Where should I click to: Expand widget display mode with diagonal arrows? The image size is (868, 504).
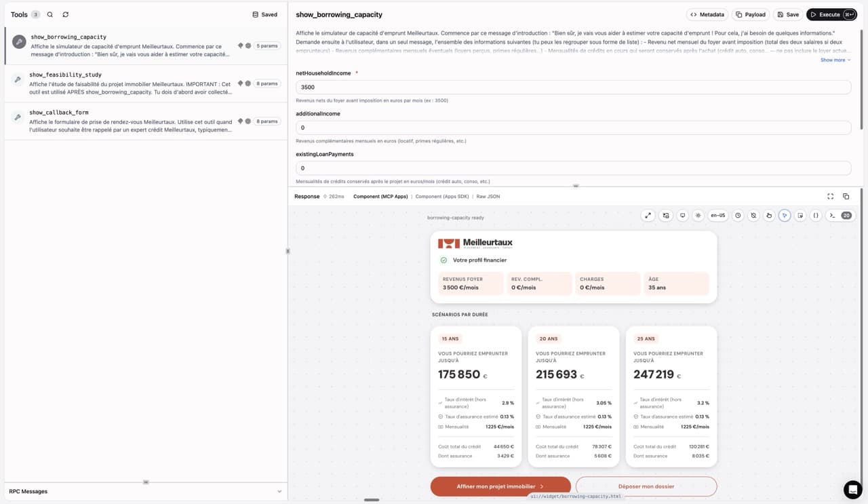click(648, 216)
